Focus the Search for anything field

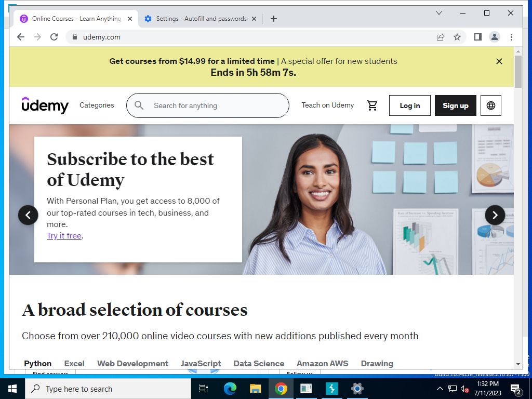(x=208, y=105)
